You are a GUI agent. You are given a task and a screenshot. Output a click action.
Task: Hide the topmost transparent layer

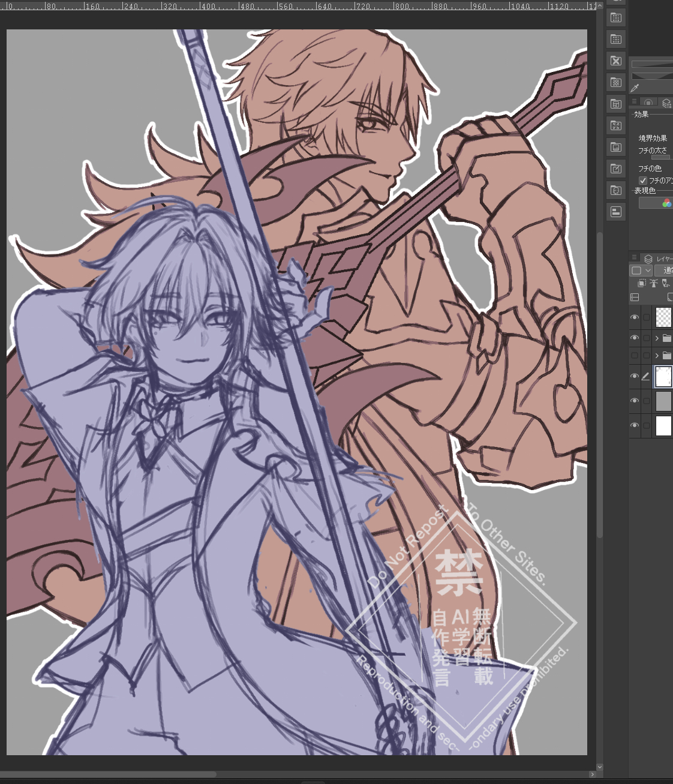(x=635, y=317)
